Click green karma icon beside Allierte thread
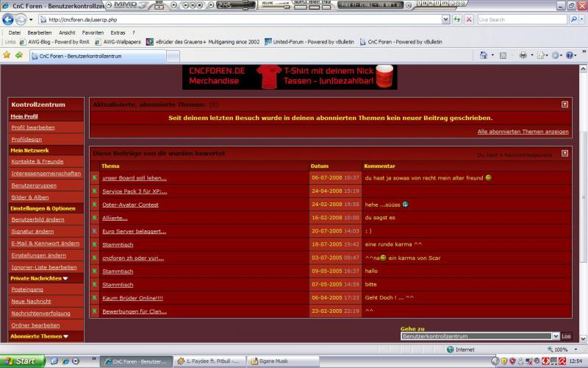The image size is (588, 368). point(94,218)
